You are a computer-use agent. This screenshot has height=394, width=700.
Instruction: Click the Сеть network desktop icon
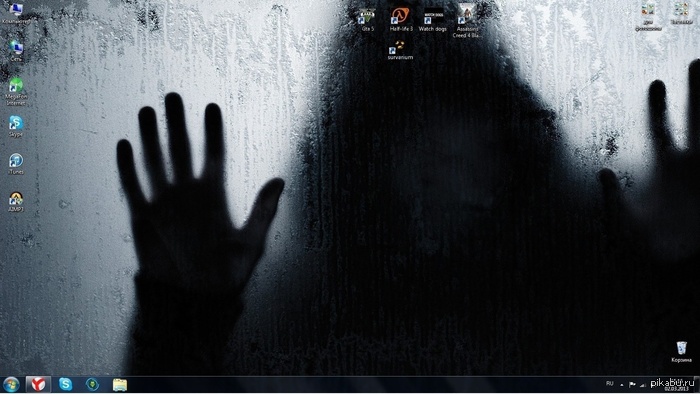(16, 51)
